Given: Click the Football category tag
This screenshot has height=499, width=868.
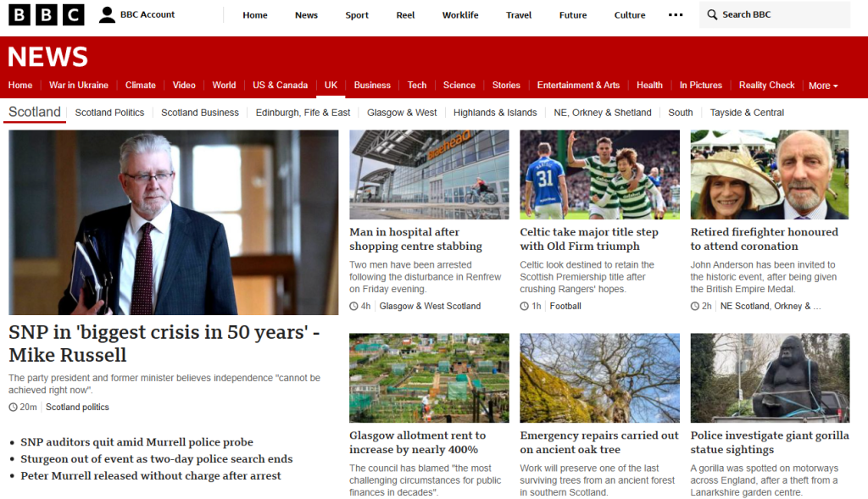Looking at the screenshot, I should click(565, 306).
